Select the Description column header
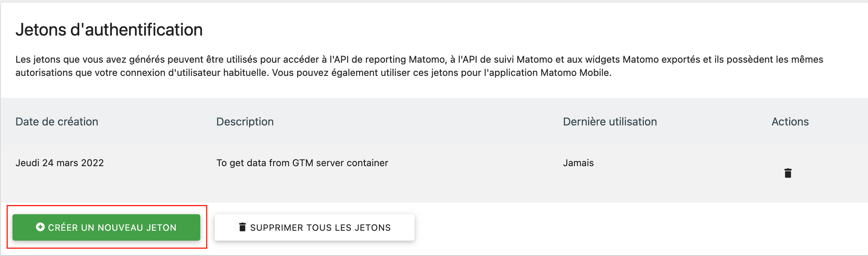868x256 pixels. pyautogui.click(x=245, y=122)
